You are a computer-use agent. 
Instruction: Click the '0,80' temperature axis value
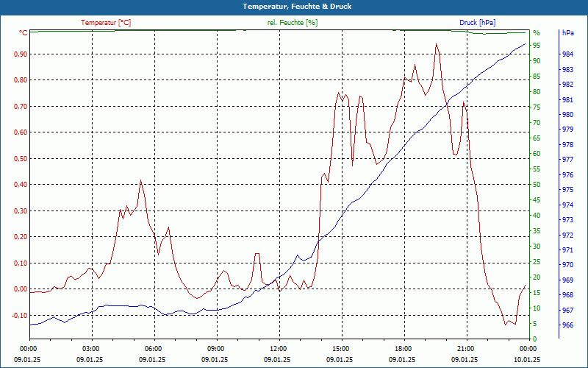click(x=21, y=80)
